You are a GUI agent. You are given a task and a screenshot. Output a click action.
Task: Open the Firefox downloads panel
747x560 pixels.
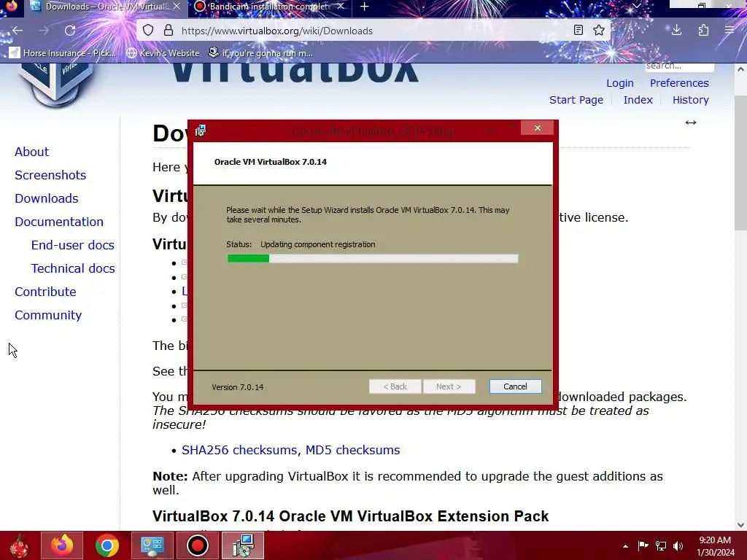(x=676, y=31)
